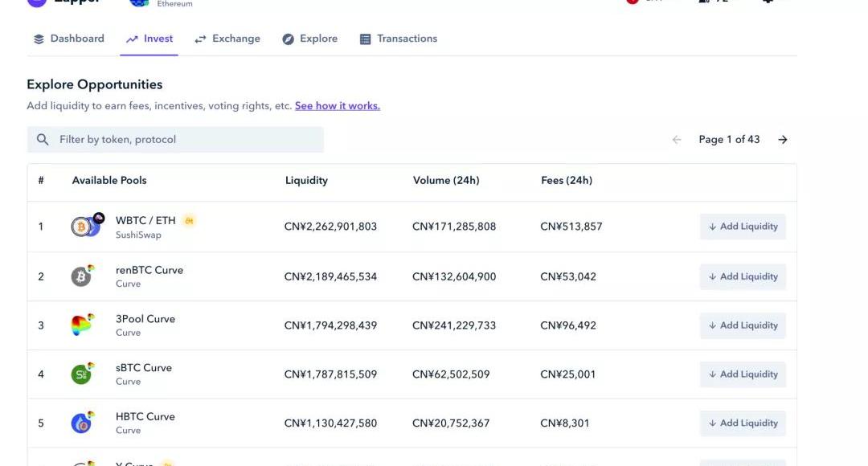
Task: Open the Explore tab
Action: [x=309, y=39]
